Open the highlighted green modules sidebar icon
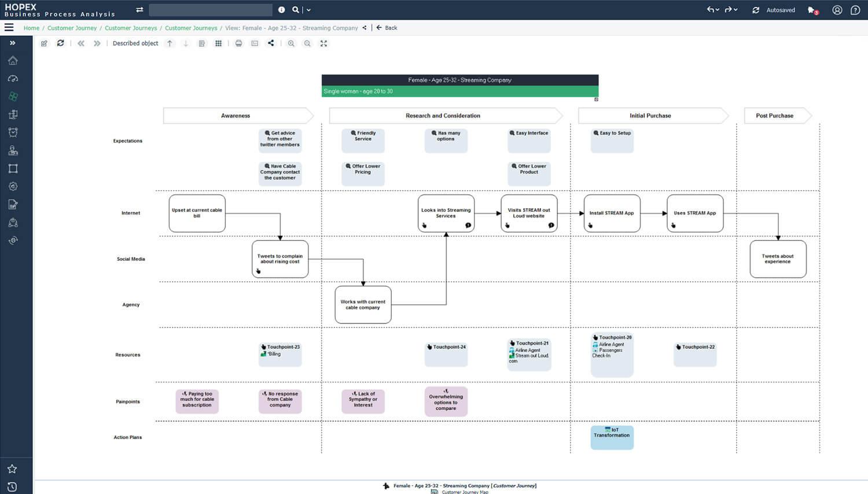The image size is (868, 494). point(13,97)
